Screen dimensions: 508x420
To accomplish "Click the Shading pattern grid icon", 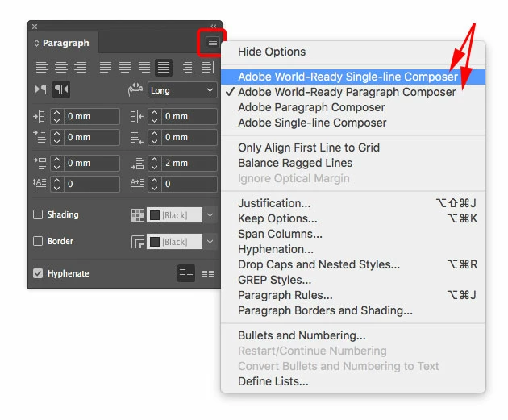I will coord(138,215).
